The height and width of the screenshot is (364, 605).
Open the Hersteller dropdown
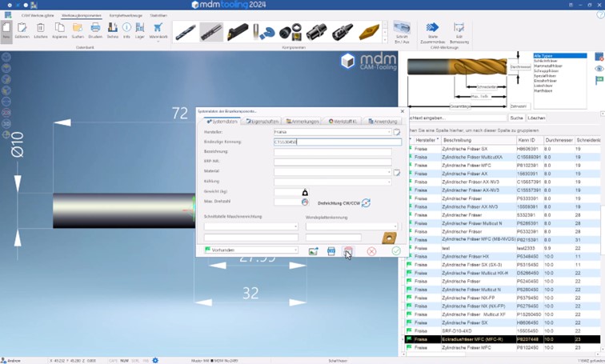point(389,132)
